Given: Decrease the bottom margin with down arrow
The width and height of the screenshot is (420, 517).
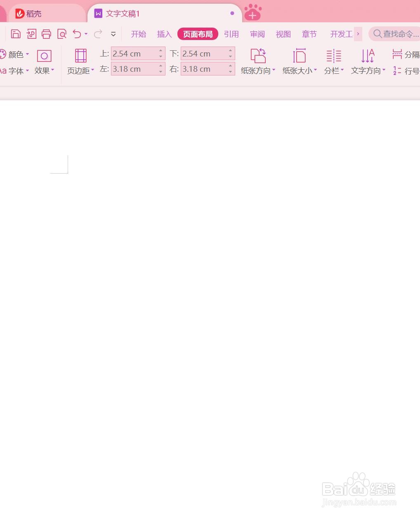Looking at the screenshot, I should click(231, 56).
